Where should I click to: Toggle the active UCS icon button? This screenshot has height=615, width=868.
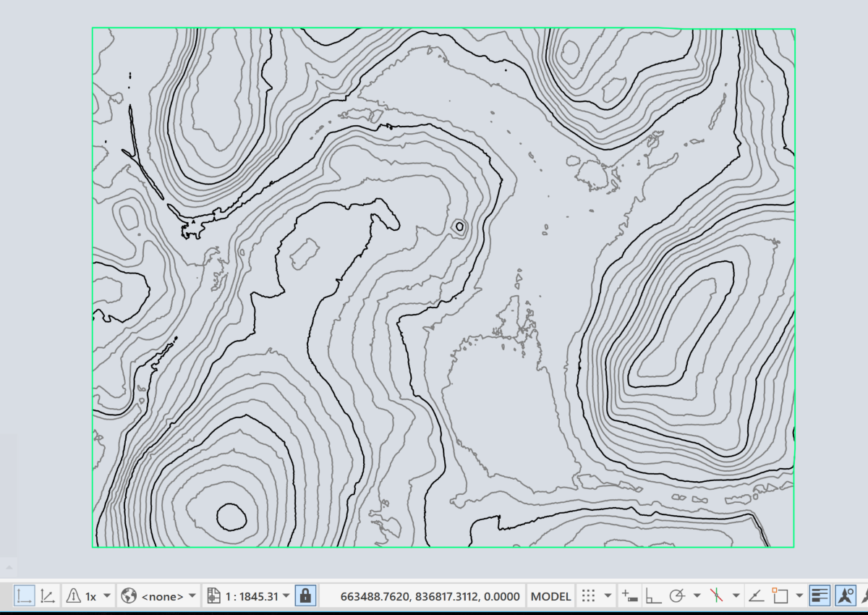24,596
